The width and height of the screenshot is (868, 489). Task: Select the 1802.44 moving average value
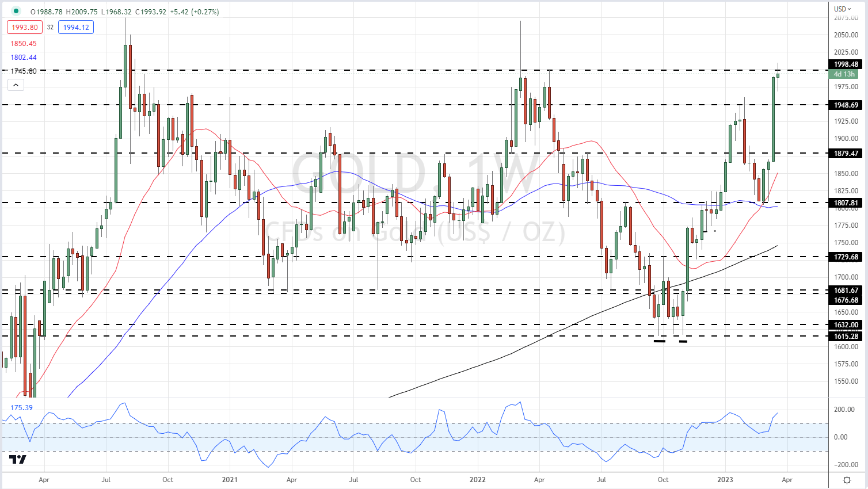tap(24, 58)
